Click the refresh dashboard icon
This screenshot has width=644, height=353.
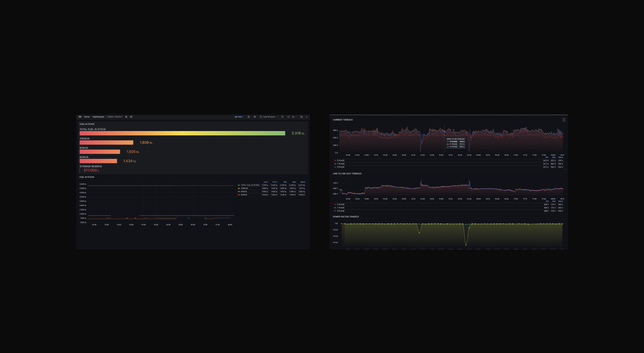(x=288, y=117)
